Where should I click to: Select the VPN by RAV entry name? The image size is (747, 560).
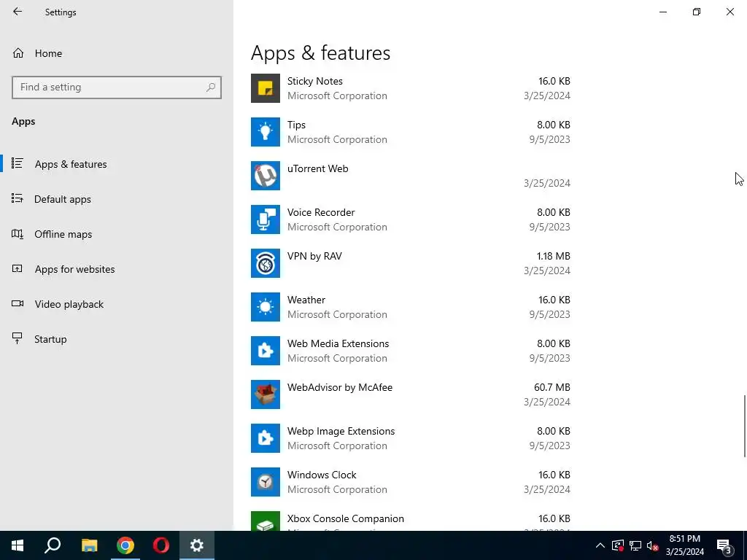click(x=314, y=256)
